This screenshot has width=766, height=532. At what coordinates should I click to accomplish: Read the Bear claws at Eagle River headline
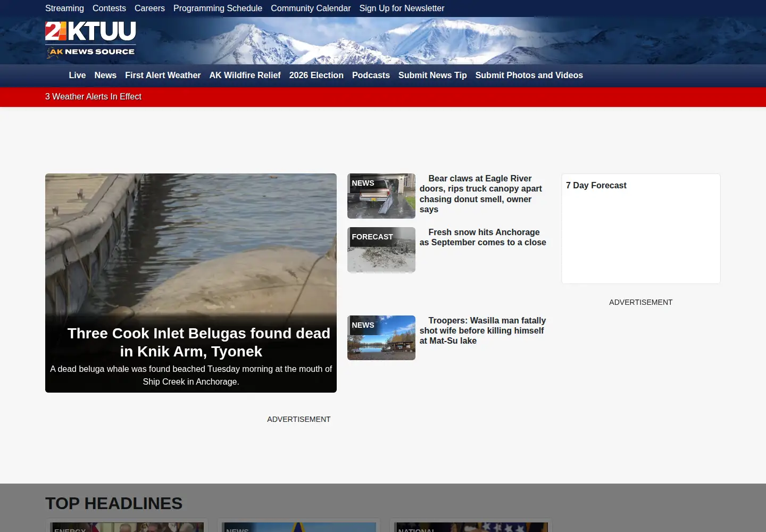pyautogui.click(x=480, y=194)
